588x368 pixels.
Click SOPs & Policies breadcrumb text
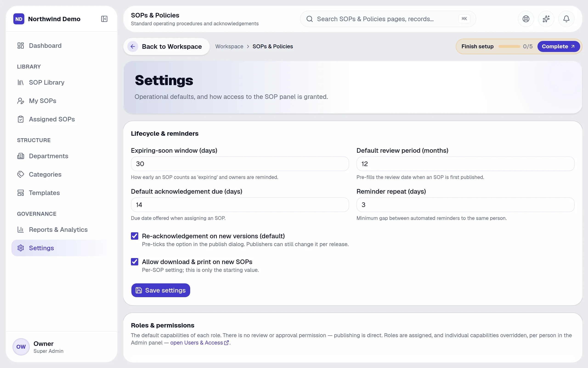[x=273, y=46]
